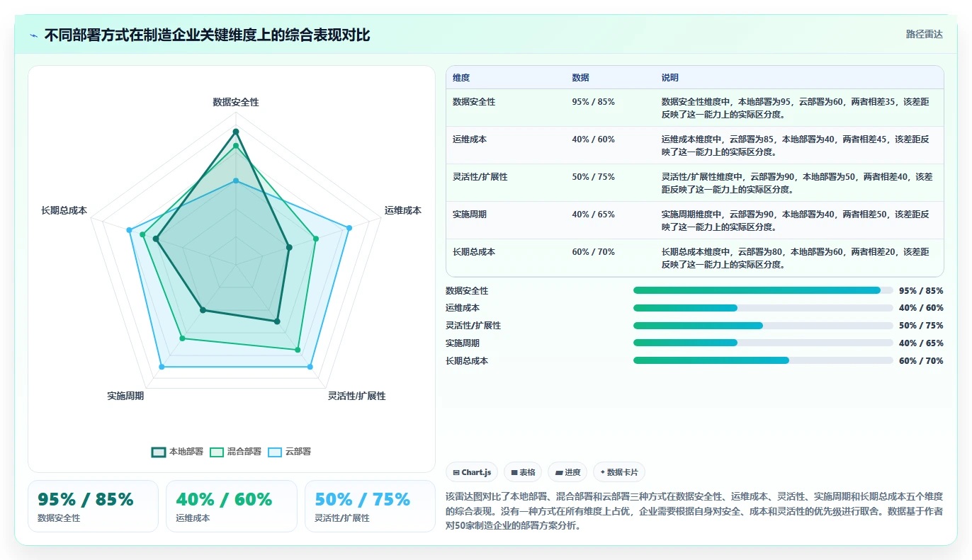Screen dimensions: 972x560
Task: Click the 40% / 60% 运维成本 stat card
Action: [231, 506]
